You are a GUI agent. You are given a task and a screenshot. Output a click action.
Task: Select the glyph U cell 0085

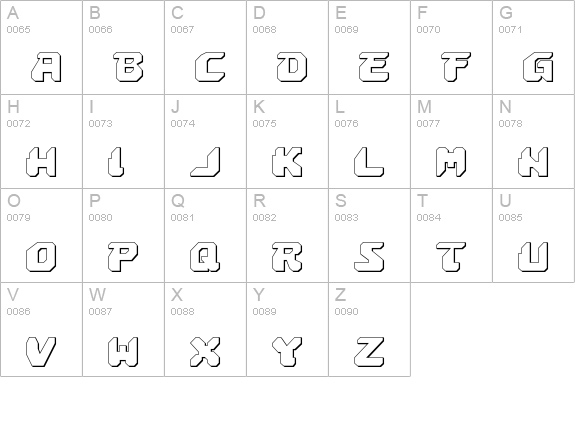coord(534,235)
